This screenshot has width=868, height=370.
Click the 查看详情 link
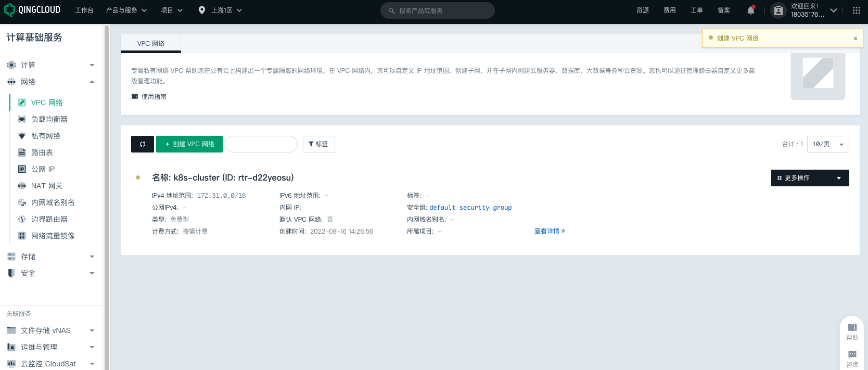pos(550,231)
